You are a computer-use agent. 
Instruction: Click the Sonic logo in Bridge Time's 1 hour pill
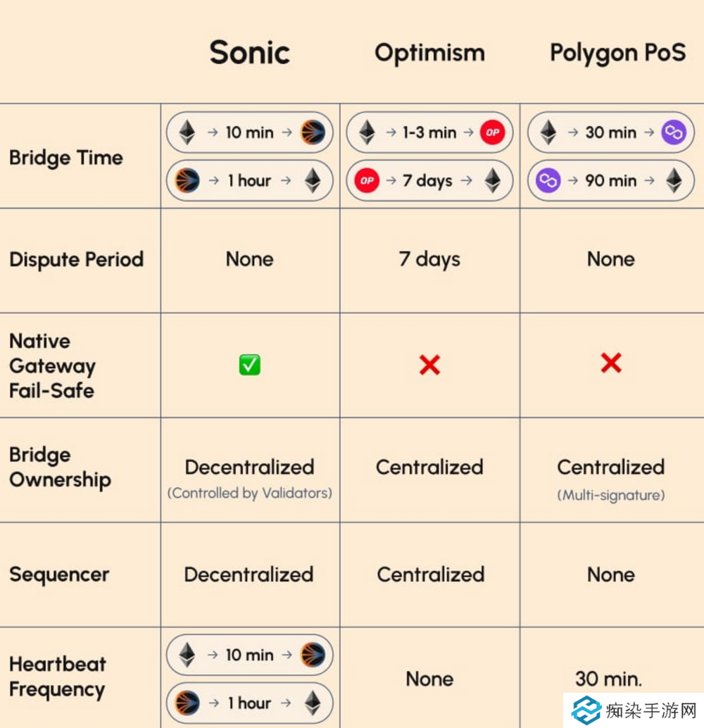click(x=187, y=181)
